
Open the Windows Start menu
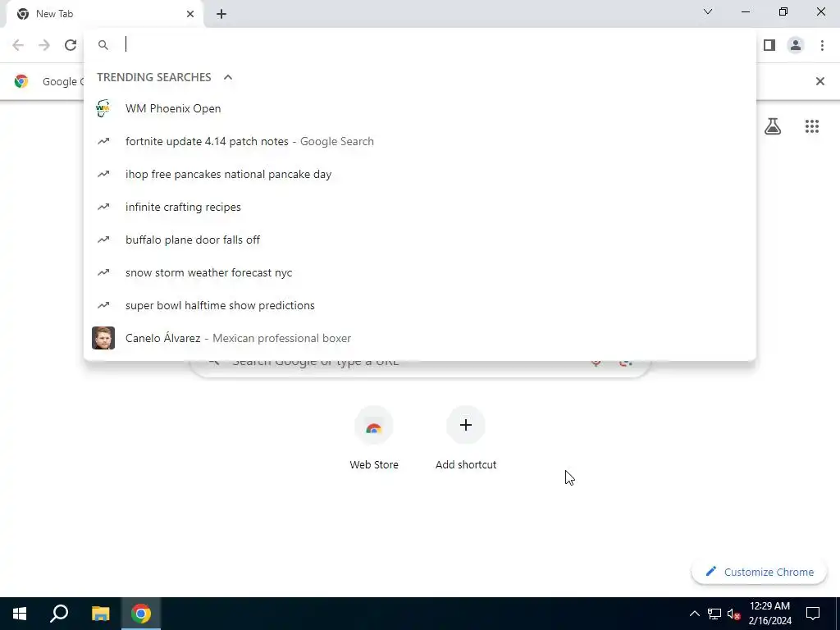(x=20, y=614)
